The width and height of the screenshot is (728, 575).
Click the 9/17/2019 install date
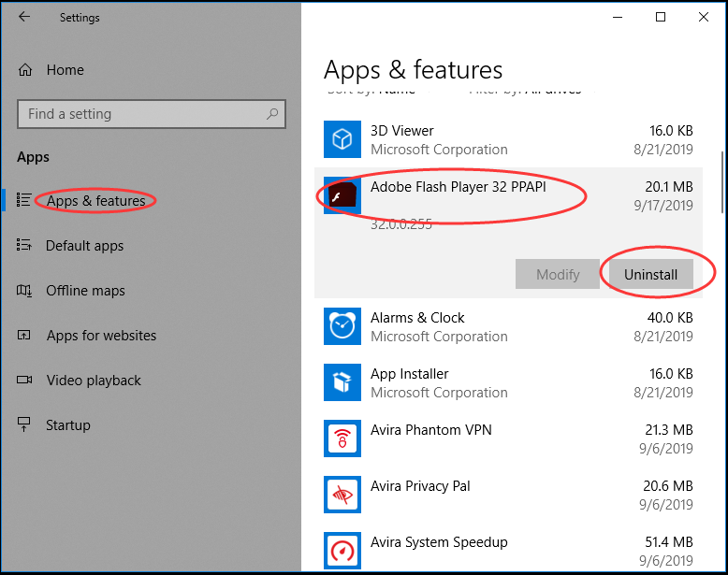tap(663, 205)
